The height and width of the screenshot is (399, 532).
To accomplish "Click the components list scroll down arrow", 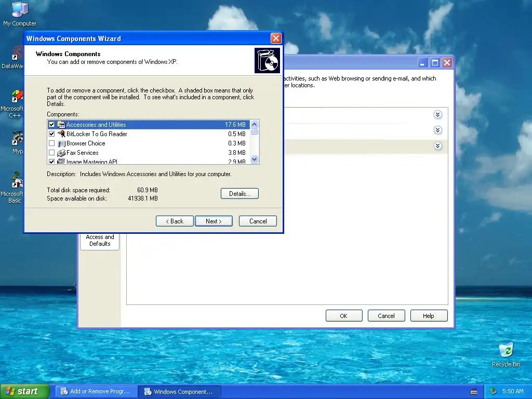I will 255,159.
